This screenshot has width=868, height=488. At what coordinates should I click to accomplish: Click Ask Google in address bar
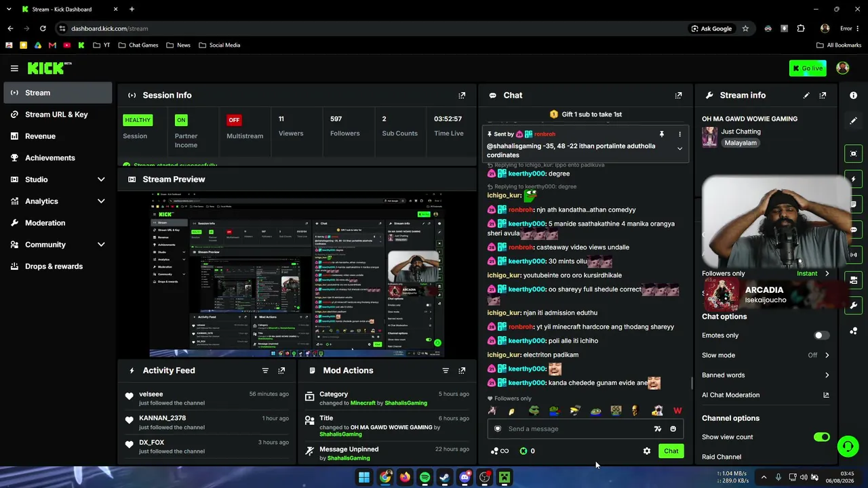click(x=711, y=28)
